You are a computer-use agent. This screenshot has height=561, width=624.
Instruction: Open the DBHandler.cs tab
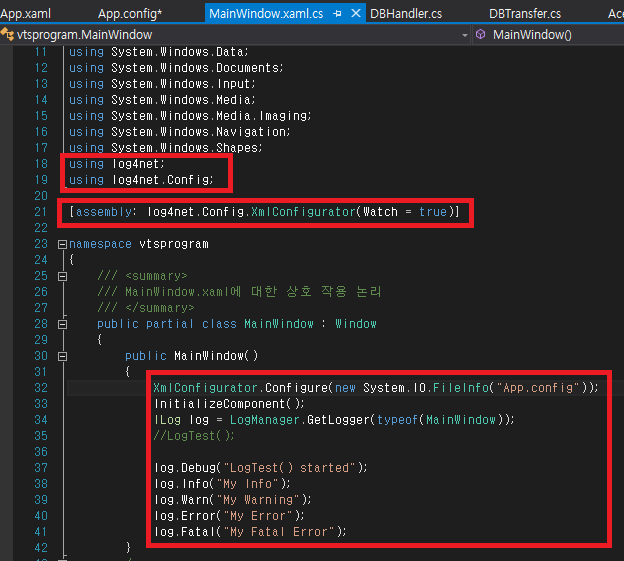[406, 14]
